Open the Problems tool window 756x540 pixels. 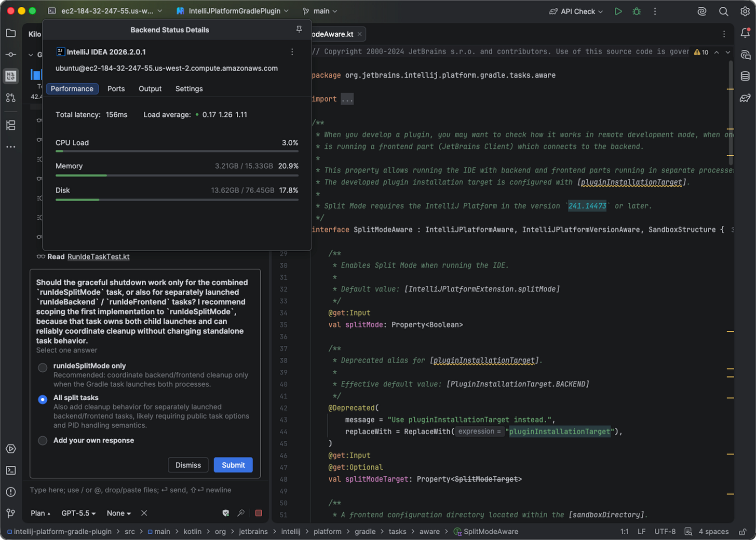pos(10,492)
